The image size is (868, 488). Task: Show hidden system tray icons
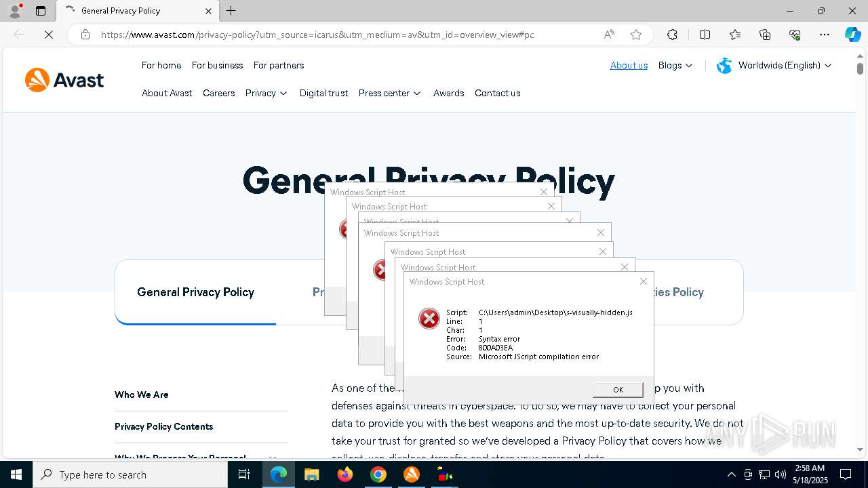[731, 474]
